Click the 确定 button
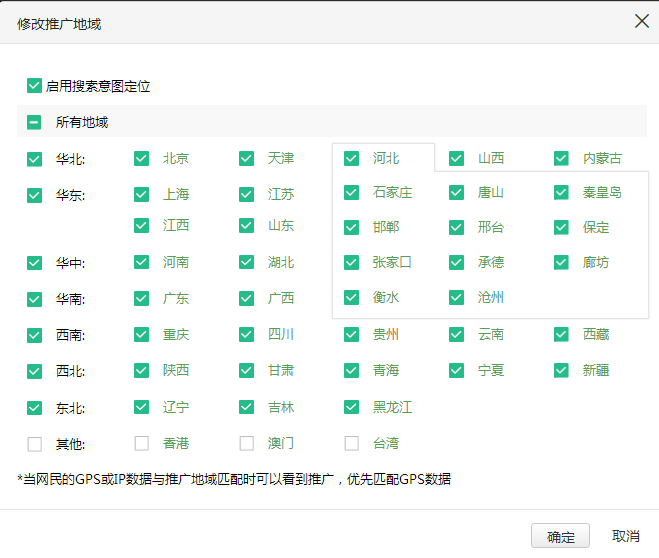659x558 pixels. coord(560,536)
